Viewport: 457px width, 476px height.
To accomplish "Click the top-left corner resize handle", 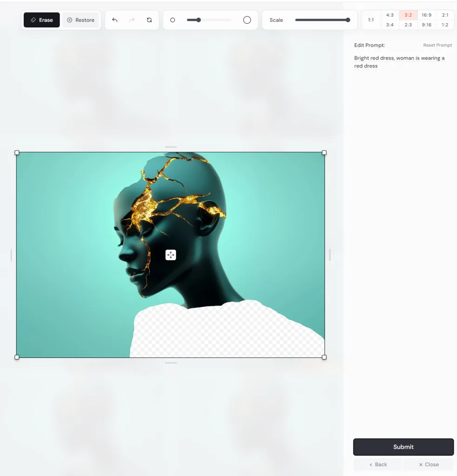I will tap(17, 152).
